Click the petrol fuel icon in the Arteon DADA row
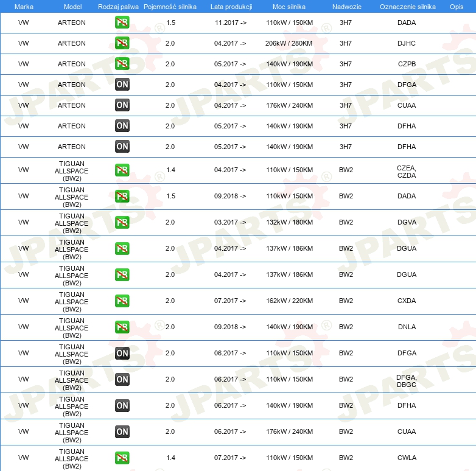Image resolution: width=476 pixels, height=471 pixels. tap(122, 23)
